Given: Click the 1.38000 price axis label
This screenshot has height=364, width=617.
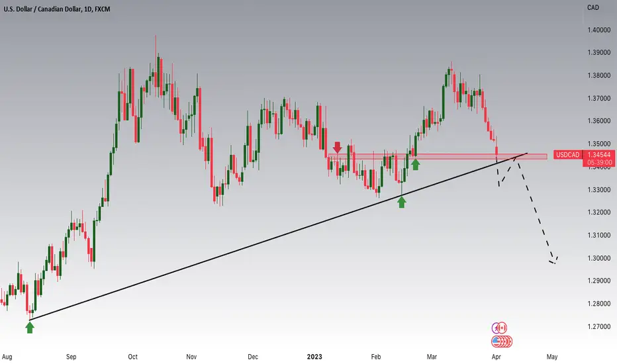Looking at the screenshot, I should click(599, 75).
